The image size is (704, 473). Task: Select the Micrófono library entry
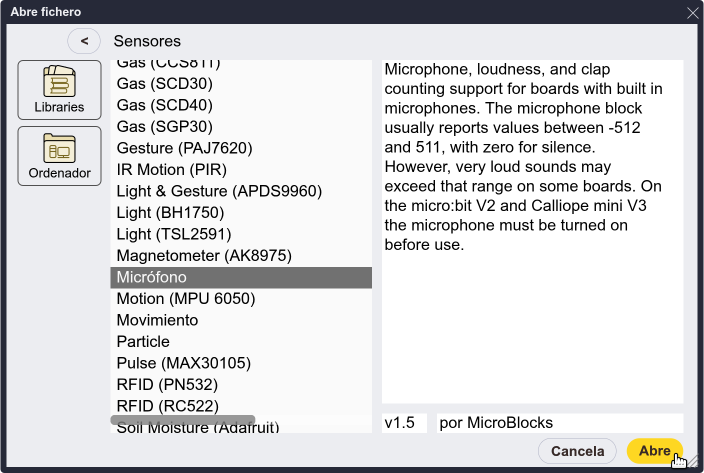(241, 277)
